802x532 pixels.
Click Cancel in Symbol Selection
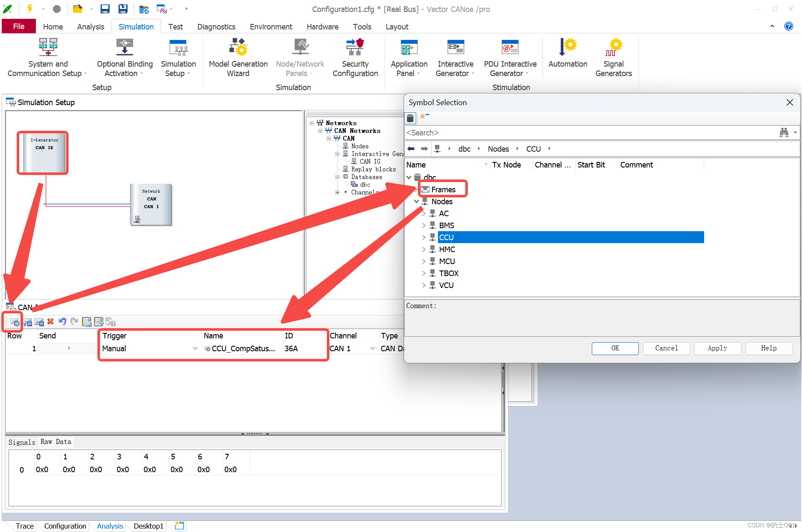coord(666,348)
